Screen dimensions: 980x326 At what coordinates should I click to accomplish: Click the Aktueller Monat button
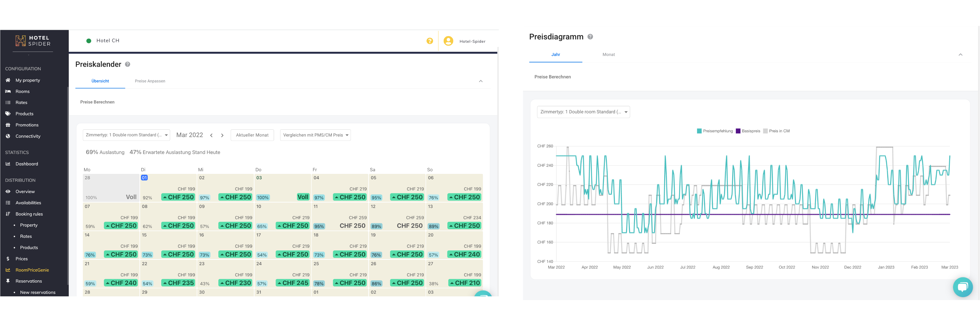click(252, 135)
